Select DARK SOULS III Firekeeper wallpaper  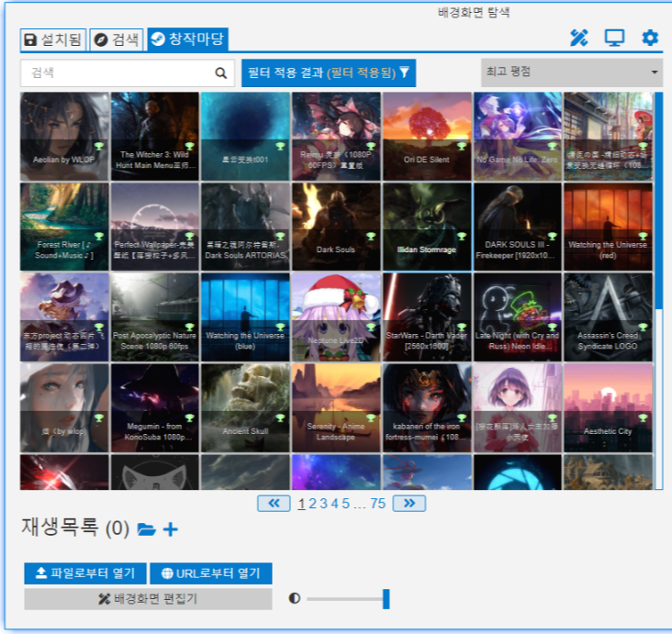tap(517, 227)
